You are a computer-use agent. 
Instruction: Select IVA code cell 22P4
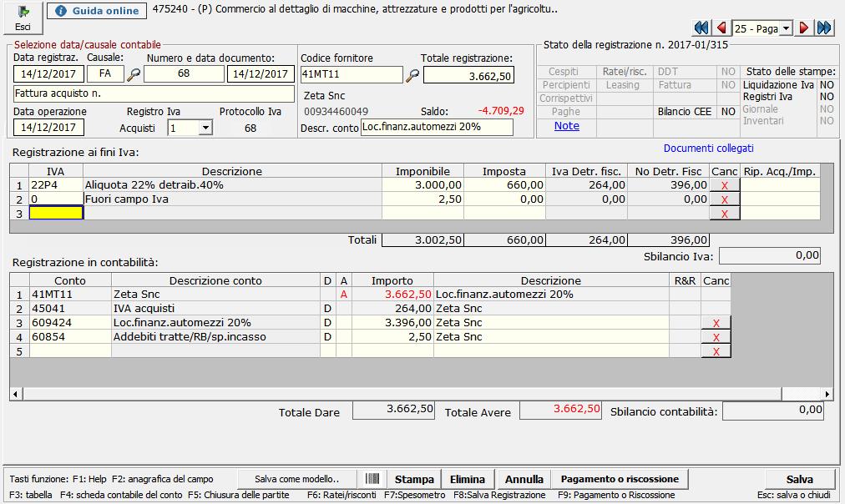[56, 185]
